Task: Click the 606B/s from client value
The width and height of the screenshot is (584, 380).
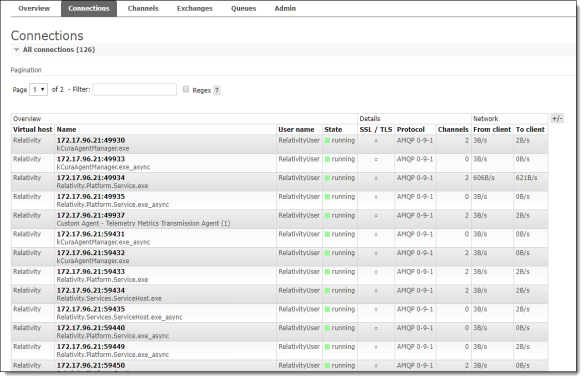Action: (x=484, y=178)
